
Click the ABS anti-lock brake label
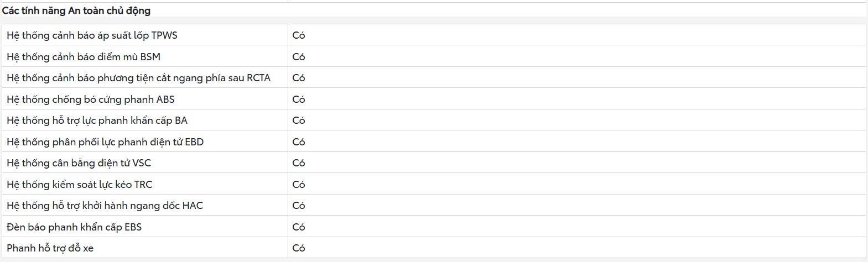(x=91, y=99)
